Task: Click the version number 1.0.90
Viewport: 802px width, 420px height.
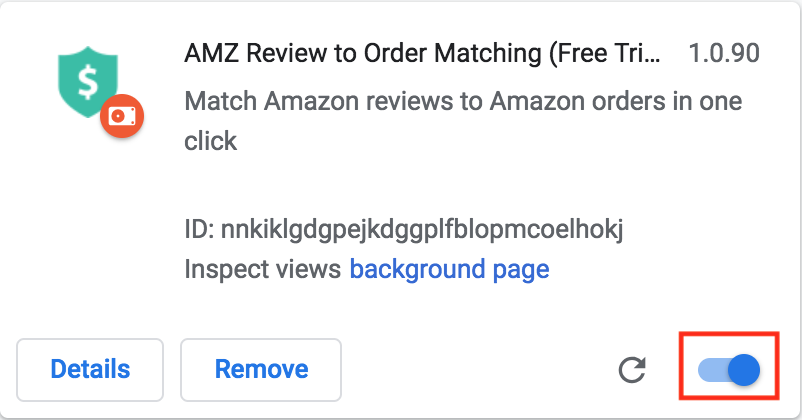Action: pos(724,53)
